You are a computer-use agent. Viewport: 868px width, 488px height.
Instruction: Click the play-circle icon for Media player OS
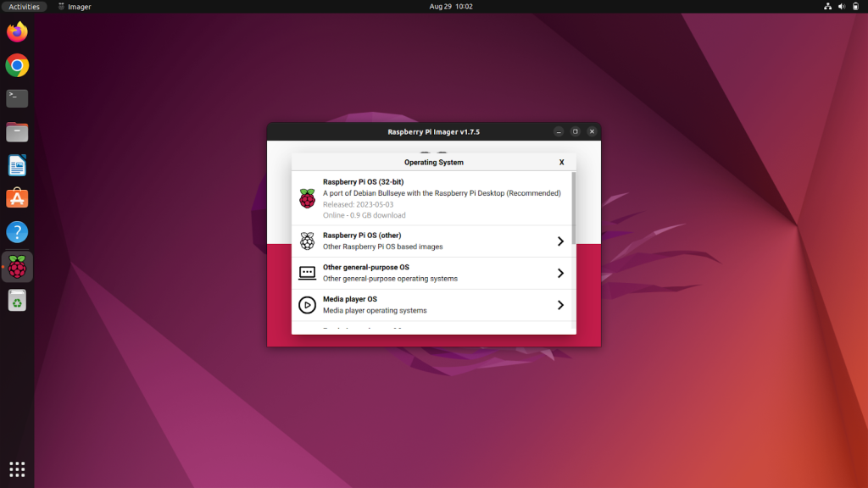tap(307, 305)
